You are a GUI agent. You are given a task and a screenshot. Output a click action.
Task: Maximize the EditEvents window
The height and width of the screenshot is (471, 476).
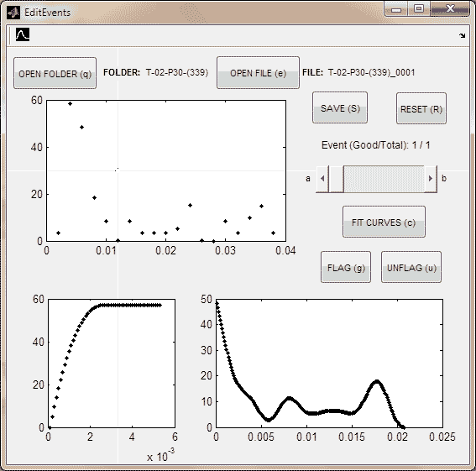click(419, 9)
